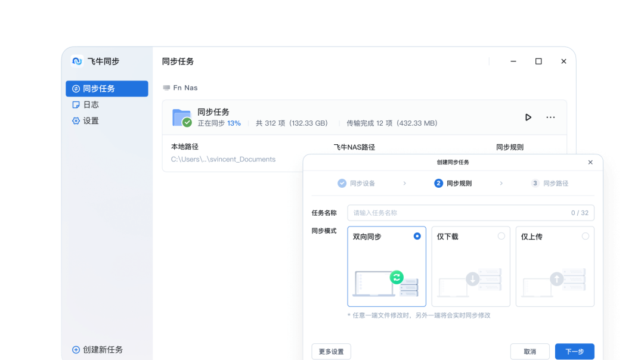Image resolution: width=644 pixels, height=360 pixels.
Task: Click the green two-way sync illustration icon
Action: 397,278
